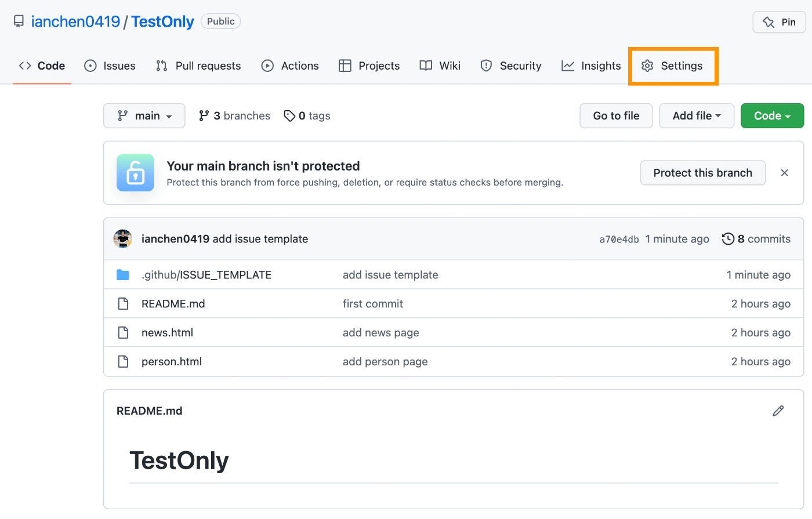Viewport: 812px width, 519px height.
Task: Open the Issues tab
Action: [110, 66]
